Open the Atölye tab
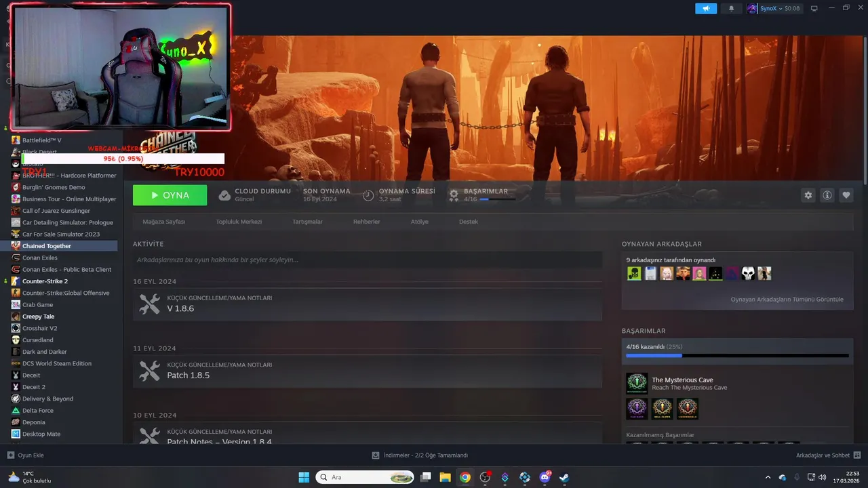Viewport: 868px width, 488px height. coord(419,222)
